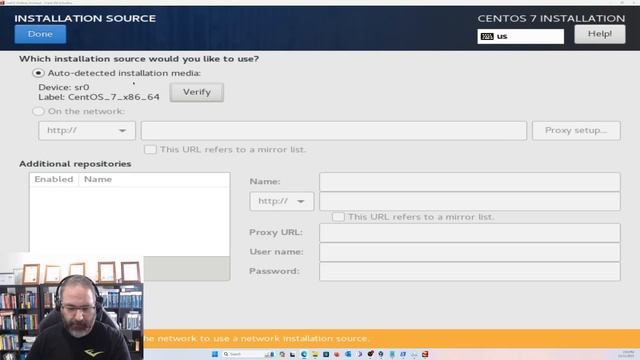This screenshot has height=360, width=640.
Task: Expand the network source http:// protocol dropdown
Action: (87, 131)
